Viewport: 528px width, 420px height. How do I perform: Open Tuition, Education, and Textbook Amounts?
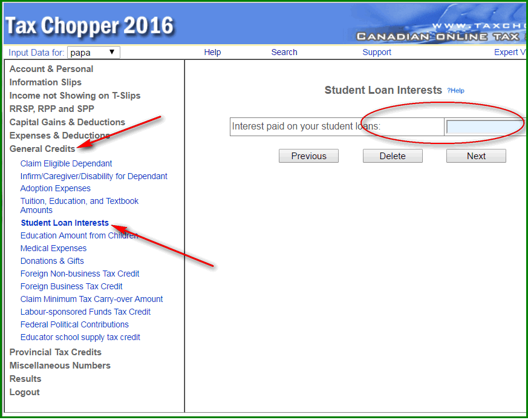pos(79,206)
